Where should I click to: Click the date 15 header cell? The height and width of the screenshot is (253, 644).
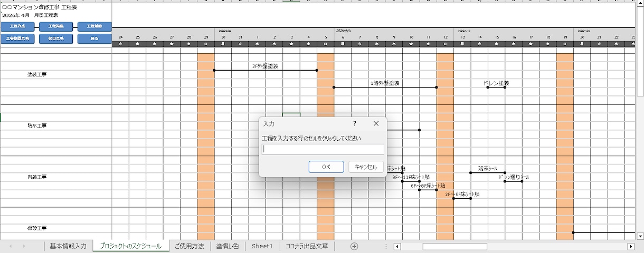[x=497, y=37]
